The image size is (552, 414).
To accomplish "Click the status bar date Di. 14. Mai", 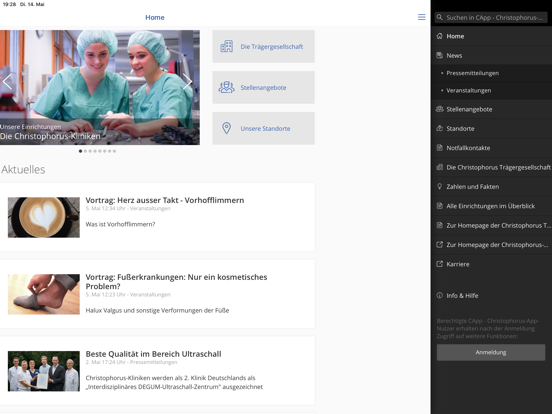I will coord(32,4).
